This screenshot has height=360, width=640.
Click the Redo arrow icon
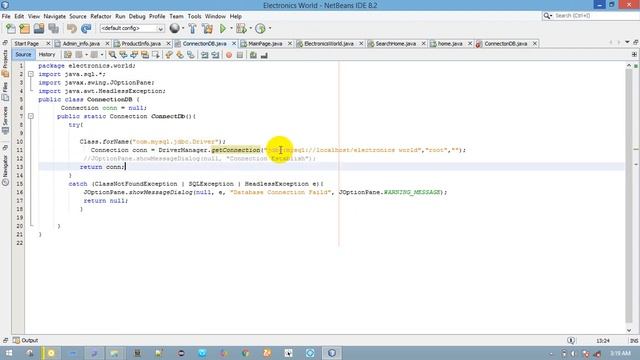(86, 29)
